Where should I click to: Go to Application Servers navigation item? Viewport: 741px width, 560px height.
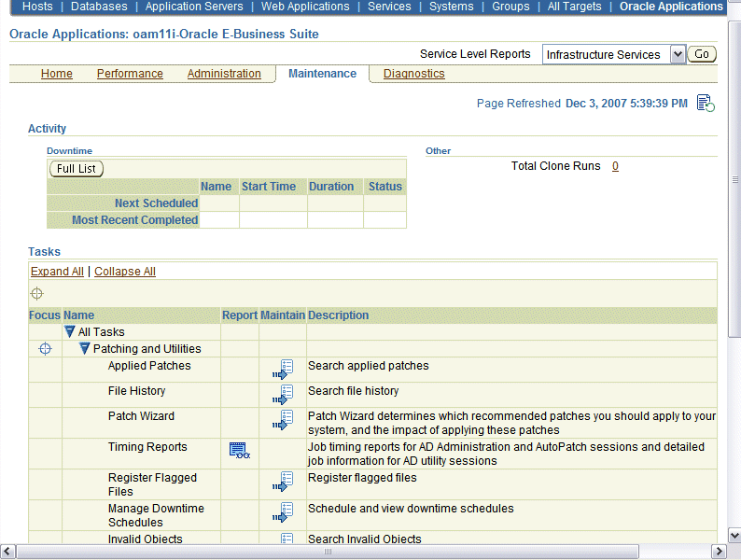click(x=194, y=7)
